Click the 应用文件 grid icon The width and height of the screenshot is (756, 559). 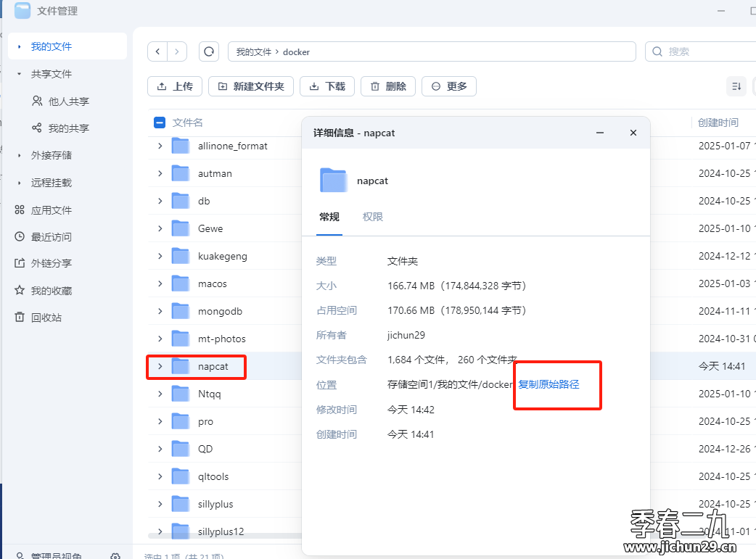pyautogui.click(x=20, y=210)
